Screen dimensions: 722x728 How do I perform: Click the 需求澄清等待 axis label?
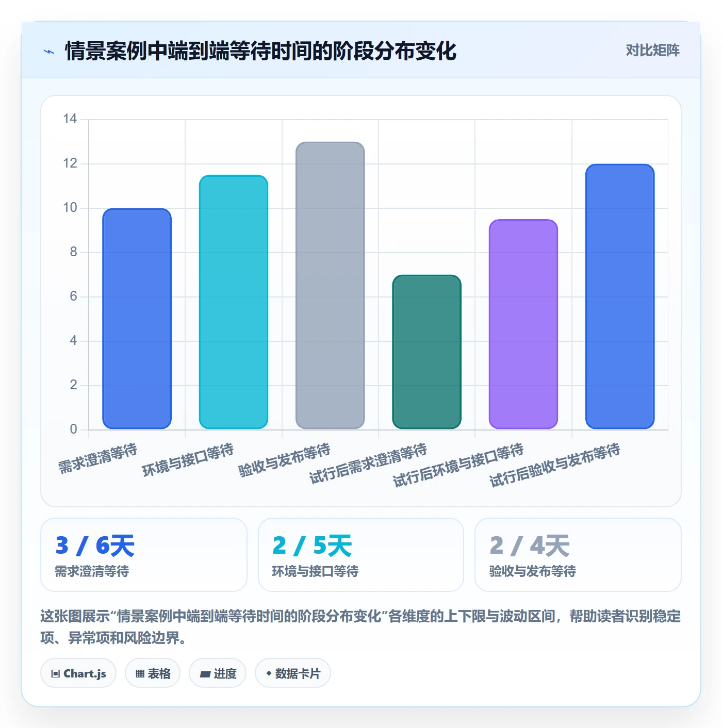[x=98, y=458]
